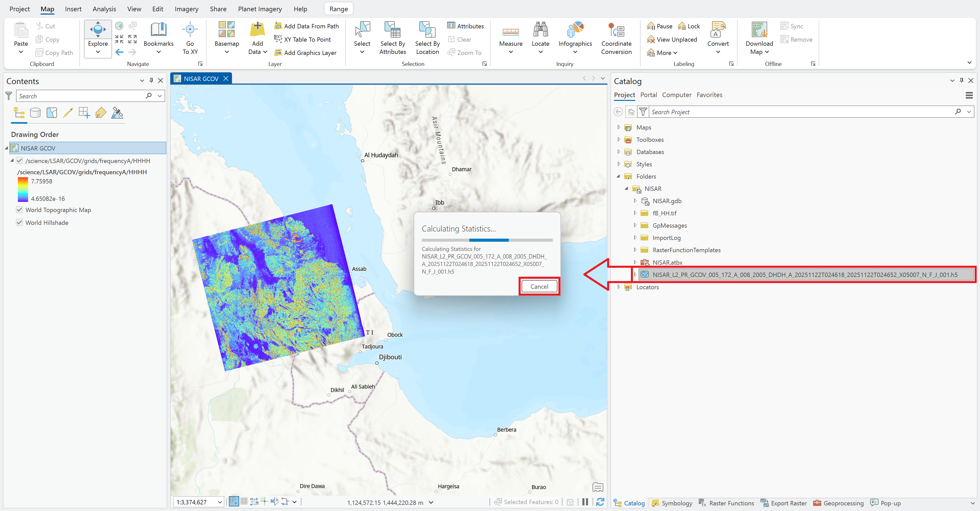Open the Locate tool

[540, 38]
